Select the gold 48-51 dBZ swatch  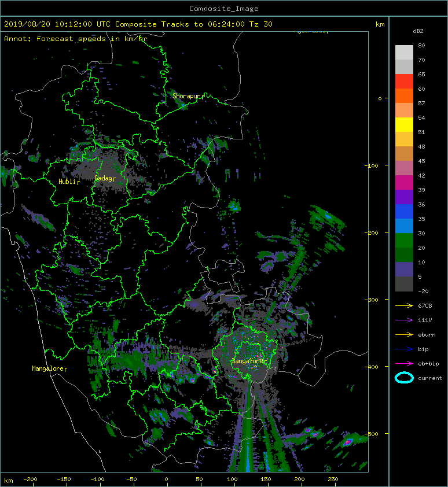pos(404,139)
